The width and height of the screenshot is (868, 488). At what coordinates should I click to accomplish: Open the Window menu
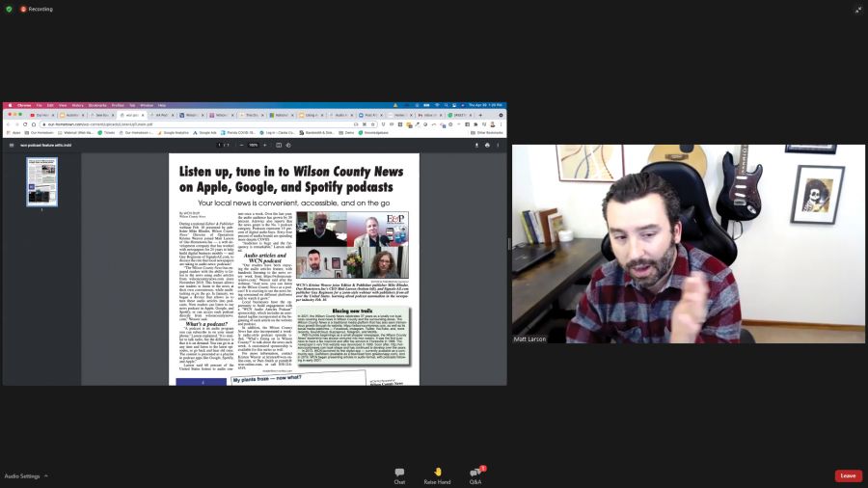click(x=147, y=105)
